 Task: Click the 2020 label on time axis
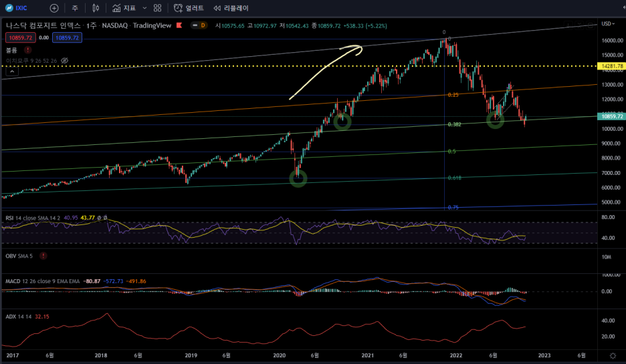[279, 355]
